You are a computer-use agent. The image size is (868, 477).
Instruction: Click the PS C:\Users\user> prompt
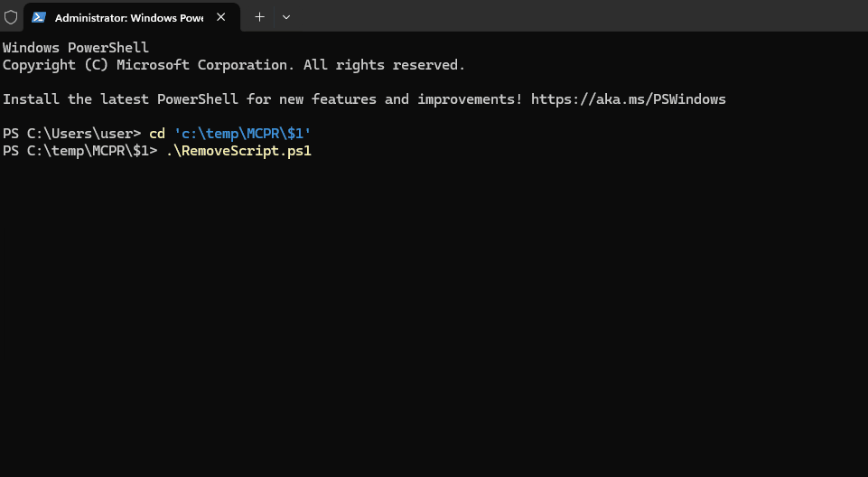[71, 134]
